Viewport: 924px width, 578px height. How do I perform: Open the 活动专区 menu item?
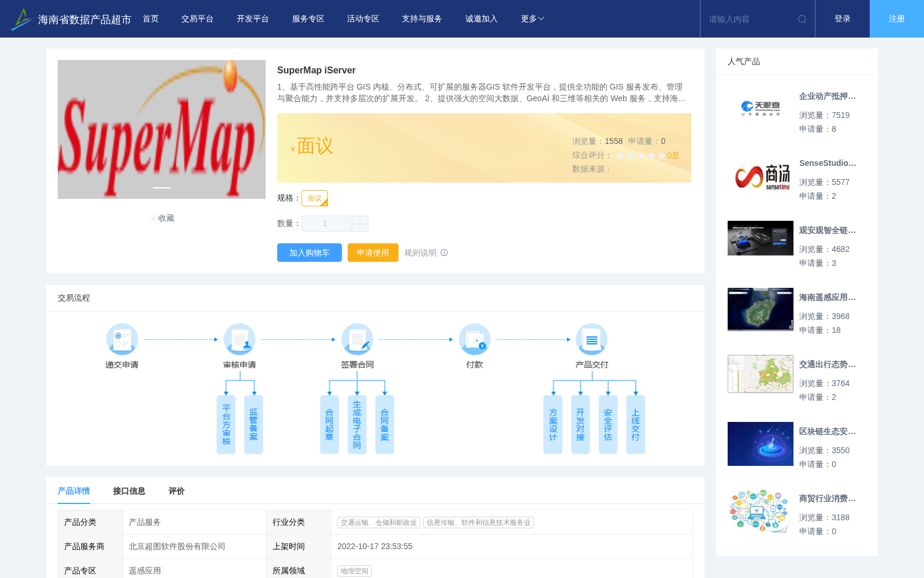(x=363, y=19)
